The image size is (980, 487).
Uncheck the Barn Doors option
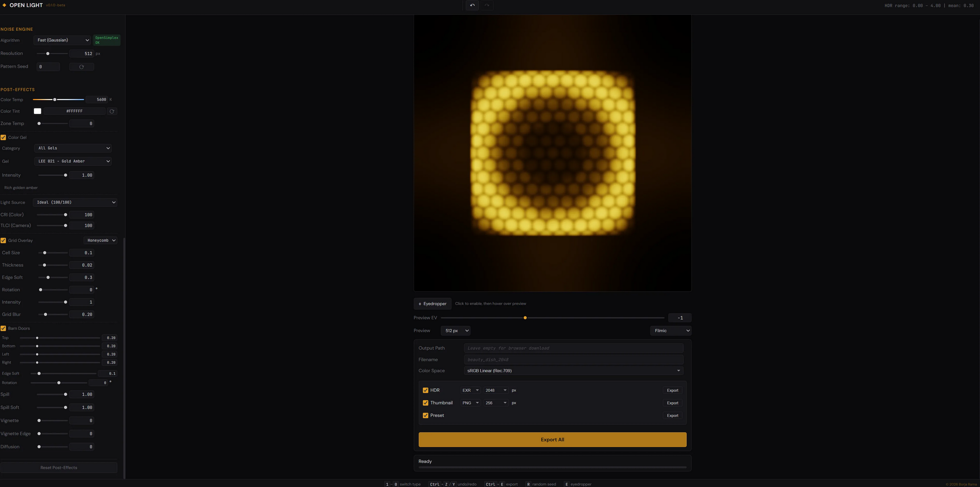click(3, 328)
